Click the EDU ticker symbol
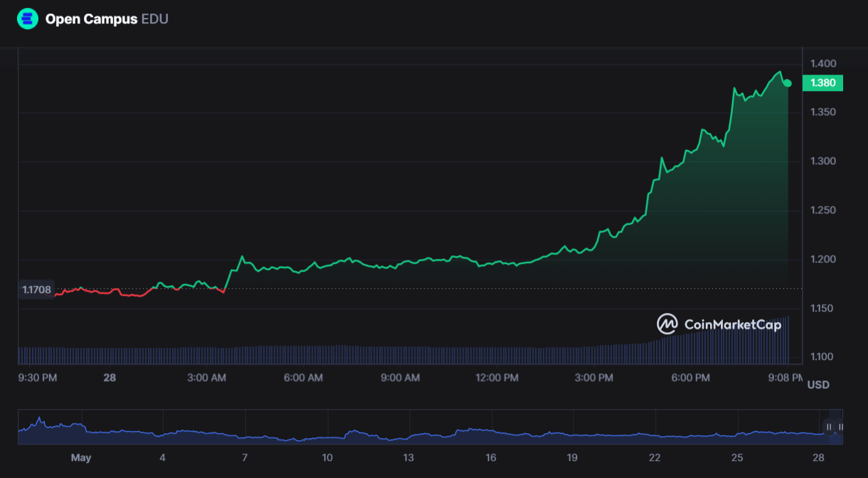Viewport: 868px width, 478px height. tap(155, 19)
